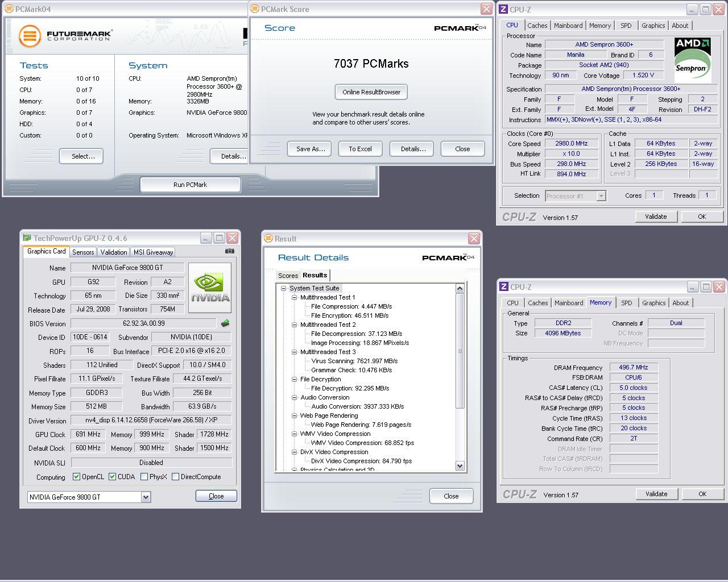728x582 pixels.
Task: Open Graphics tab in lower CPU-Z window
Action: 653,303
